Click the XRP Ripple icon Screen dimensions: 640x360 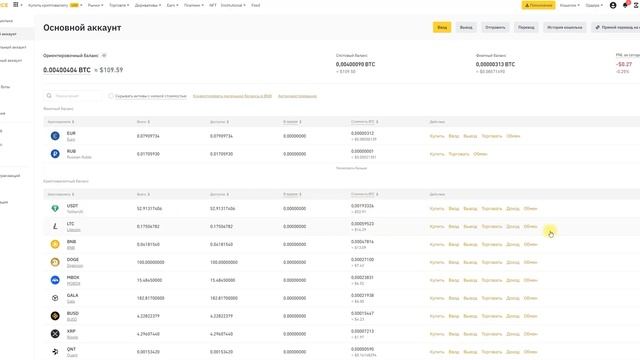pos(55,334)
